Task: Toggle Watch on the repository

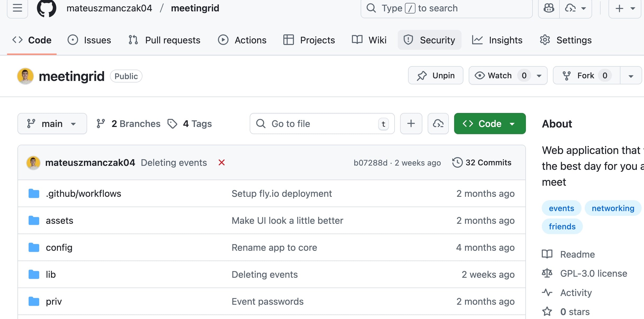Action: 494,75
